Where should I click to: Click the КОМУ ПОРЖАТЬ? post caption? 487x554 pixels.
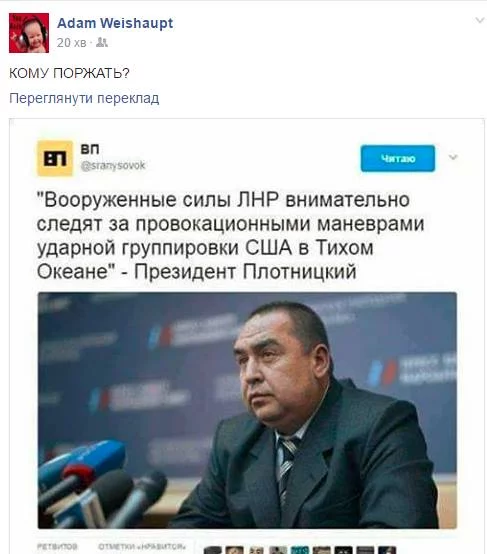click(x=69, y=73)
